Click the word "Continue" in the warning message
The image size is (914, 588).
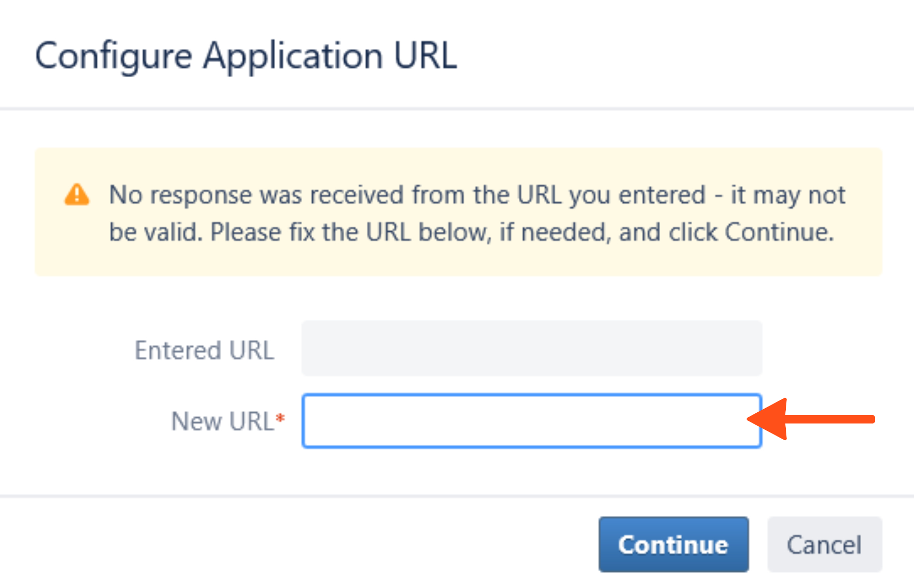778,233
